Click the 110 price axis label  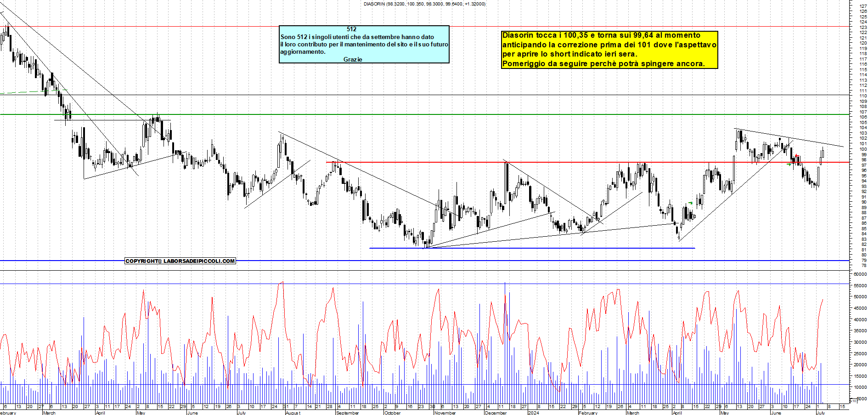point(863,96)
